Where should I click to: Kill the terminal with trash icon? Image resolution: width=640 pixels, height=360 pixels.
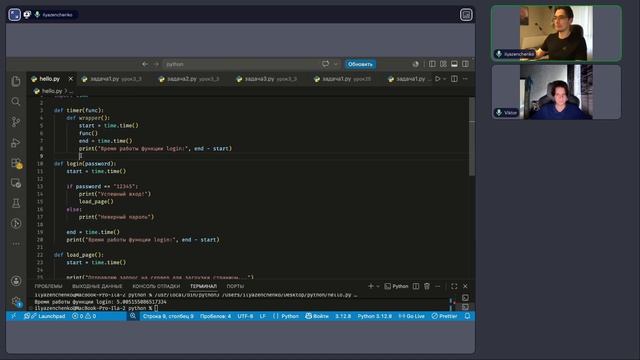click(x=427, y=286)
